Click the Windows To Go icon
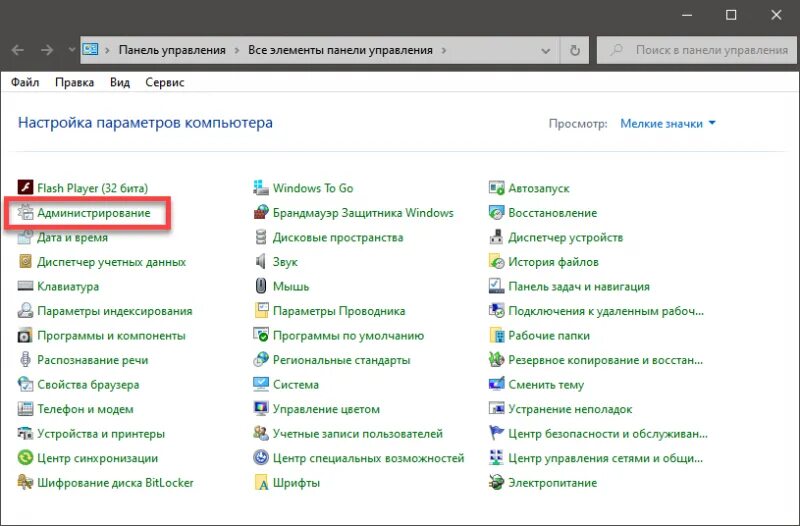 pos(261,188)
